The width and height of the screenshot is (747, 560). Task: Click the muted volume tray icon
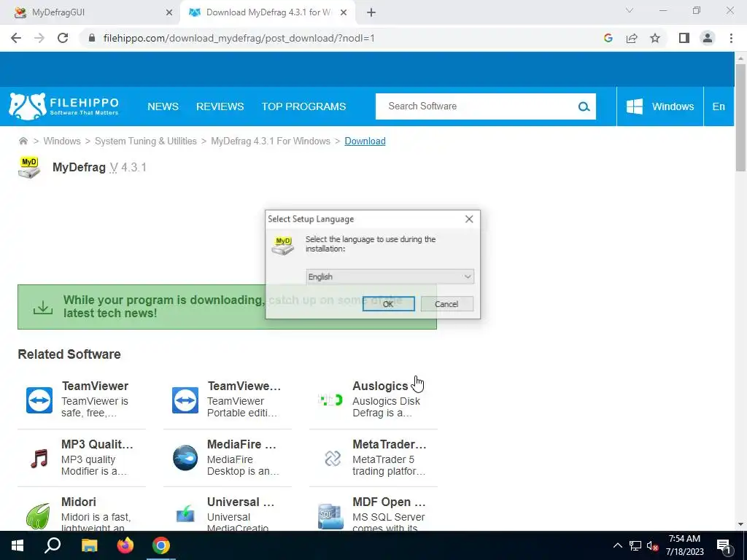(652, 545)
